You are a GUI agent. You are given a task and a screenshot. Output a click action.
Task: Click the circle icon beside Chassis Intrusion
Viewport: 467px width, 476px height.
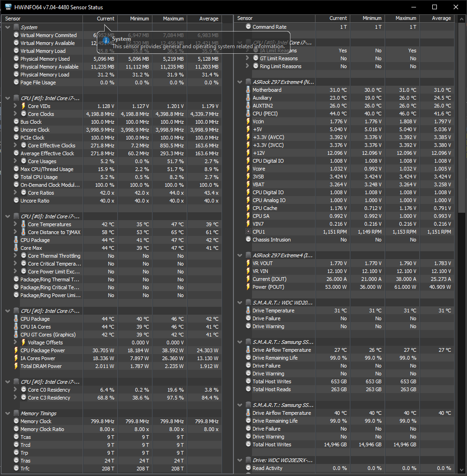click(x=248, y=240)
